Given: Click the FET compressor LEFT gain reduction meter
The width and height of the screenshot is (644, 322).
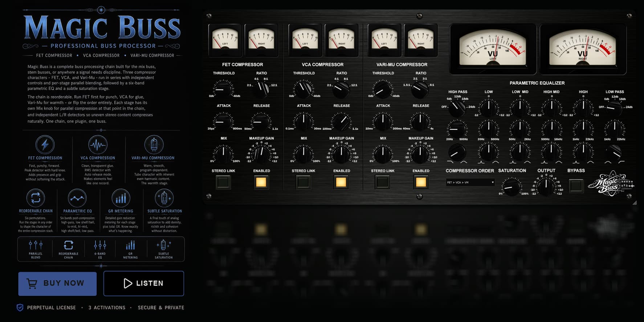Looking at the screenshot, I should coord(225,40).
